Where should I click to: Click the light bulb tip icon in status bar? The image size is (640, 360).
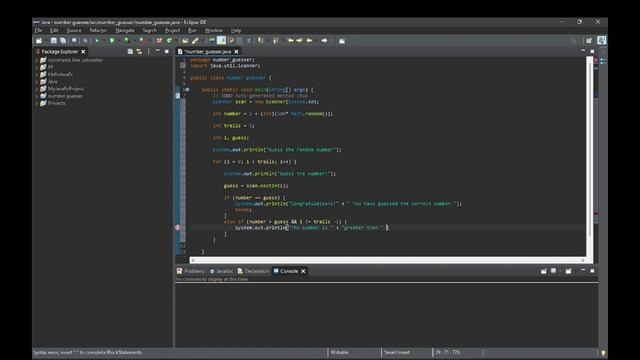[603, 353]
